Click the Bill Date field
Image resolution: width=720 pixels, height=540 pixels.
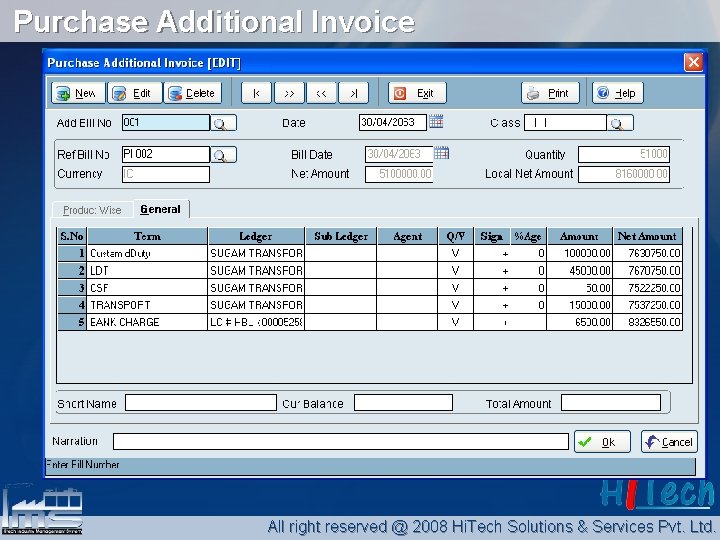tap(399, 154)
